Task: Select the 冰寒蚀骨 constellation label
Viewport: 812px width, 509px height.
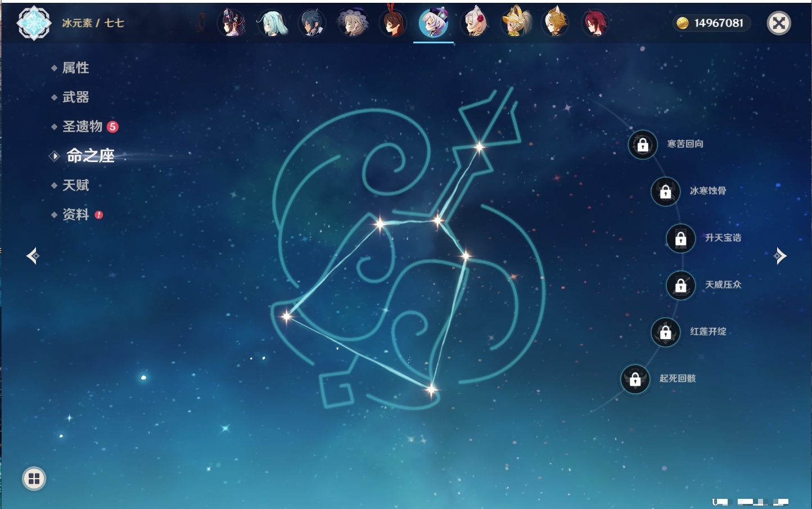Action: [x=707, y=191]
